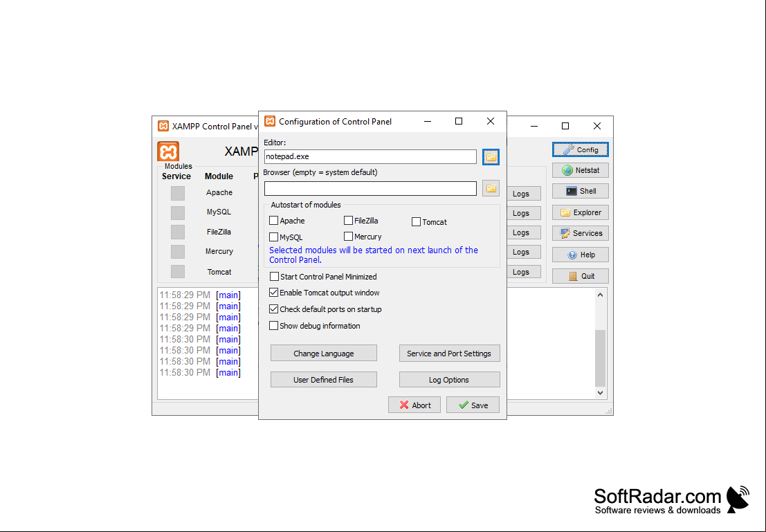Quit the XAMPP Control Panel
This screenshot has height=532, width=766.
[581, 276]
